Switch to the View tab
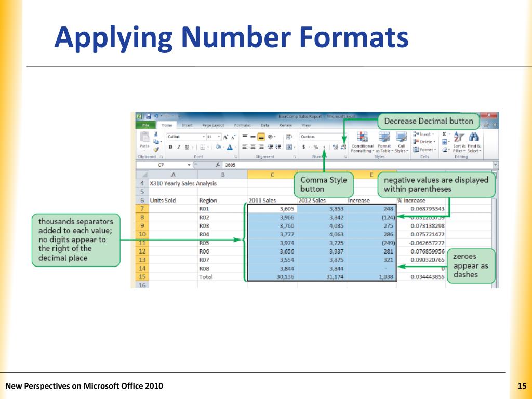Screen dimensions: 532x399 click(306, 125)
